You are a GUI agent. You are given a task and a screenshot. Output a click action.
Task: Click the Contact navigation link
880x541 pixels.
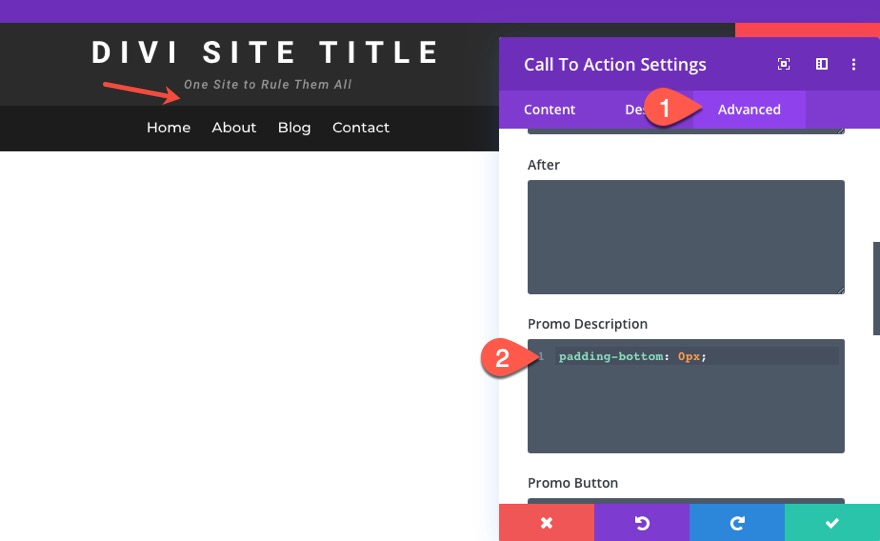[361, 127]
